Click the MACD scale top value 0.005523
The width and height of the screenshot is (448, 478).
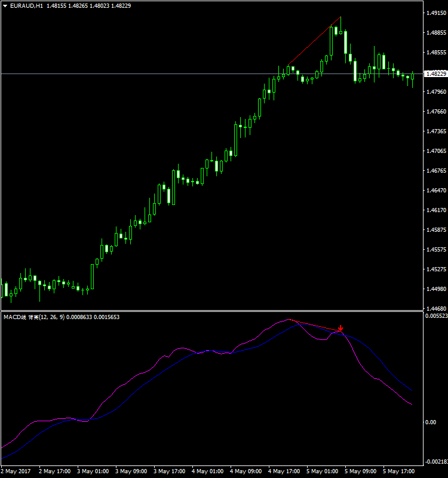click(x=437, y=316)
